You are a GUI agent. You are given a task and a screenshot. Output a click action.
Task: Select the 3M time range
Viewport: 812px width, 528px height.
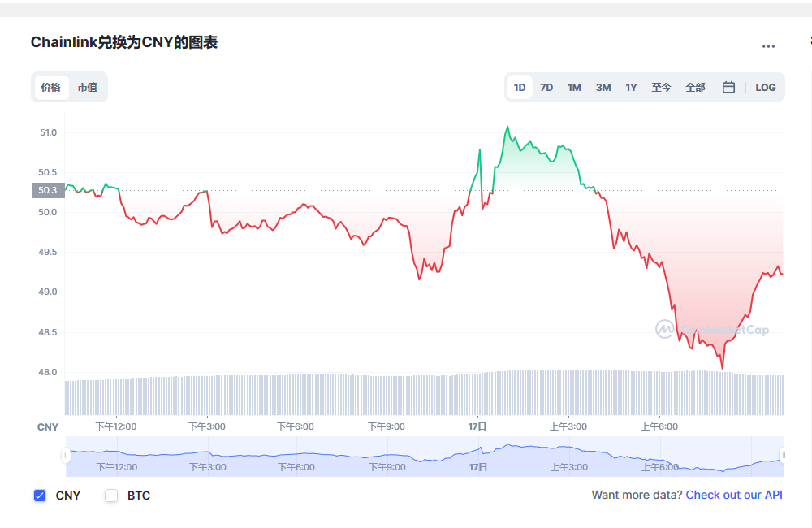pyautogui.click(x=603, y=87)
